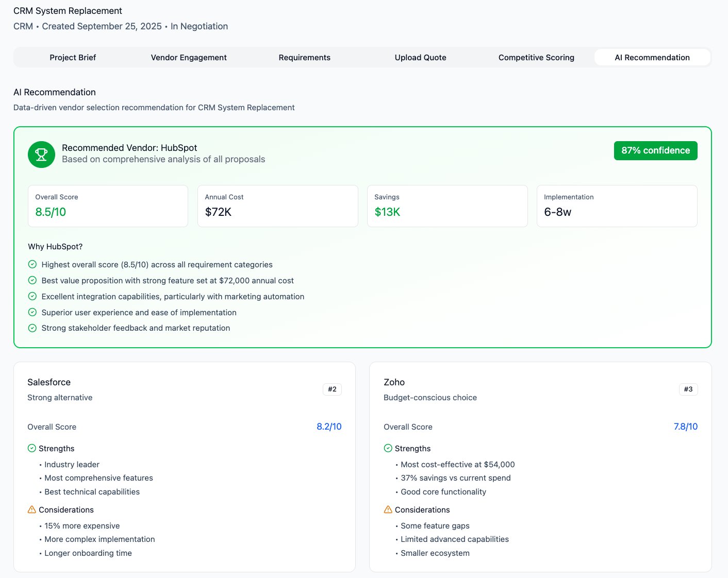
Task: Click the checkmark beside "Superior user experience"
Action: tap(32, 312)
